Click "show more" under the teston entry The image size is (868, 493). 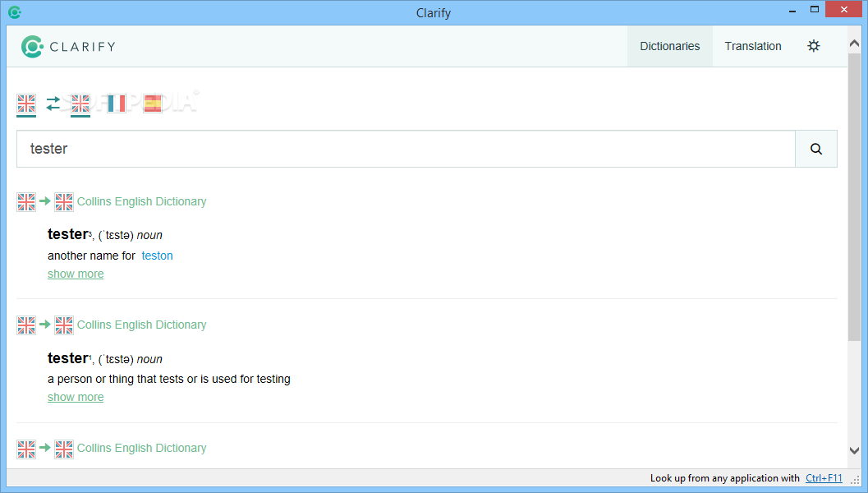point(76,274)
